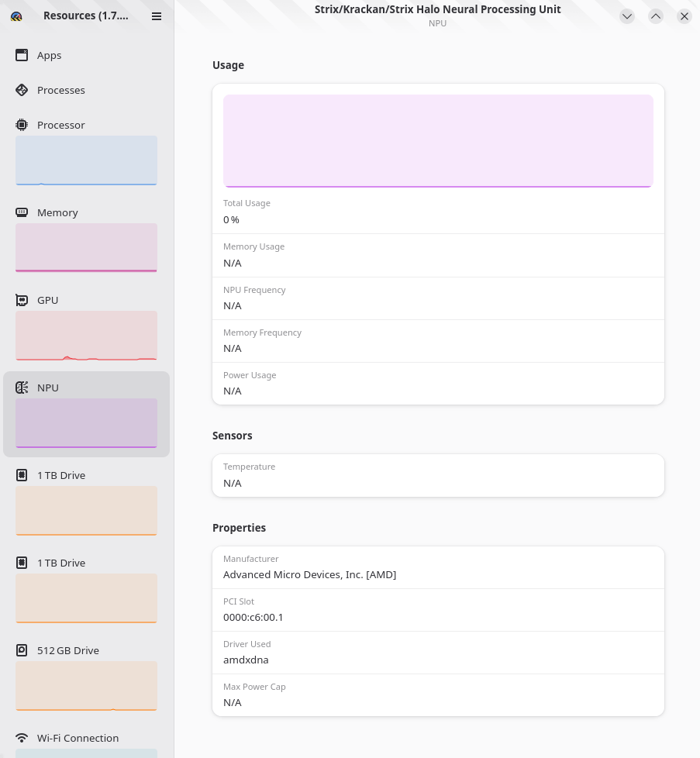Screen dimensions: 700x758
Task: Click the GPU card icon
Action: click(x=22, y=300)
